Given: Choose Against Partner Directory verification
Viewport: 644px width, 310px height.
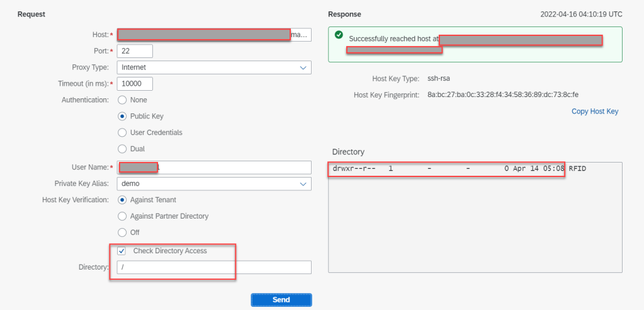Looking at the screenshot, I should [122, 216].
